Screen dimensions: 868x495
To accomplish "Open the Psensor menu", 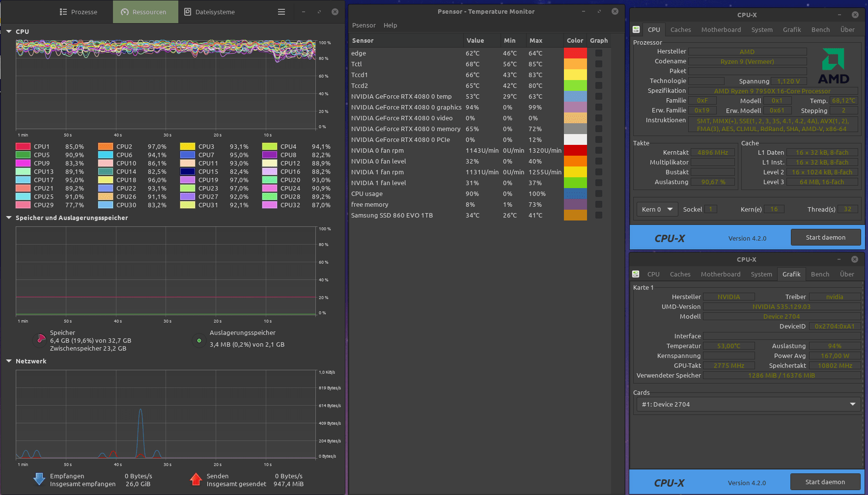I will tap(364, 25).
